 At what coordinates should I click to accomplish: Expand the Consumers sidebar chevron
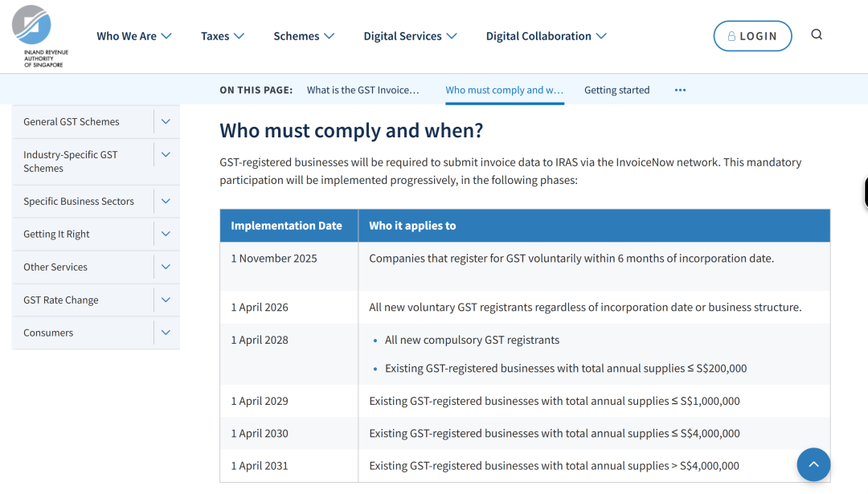(166, 333)
